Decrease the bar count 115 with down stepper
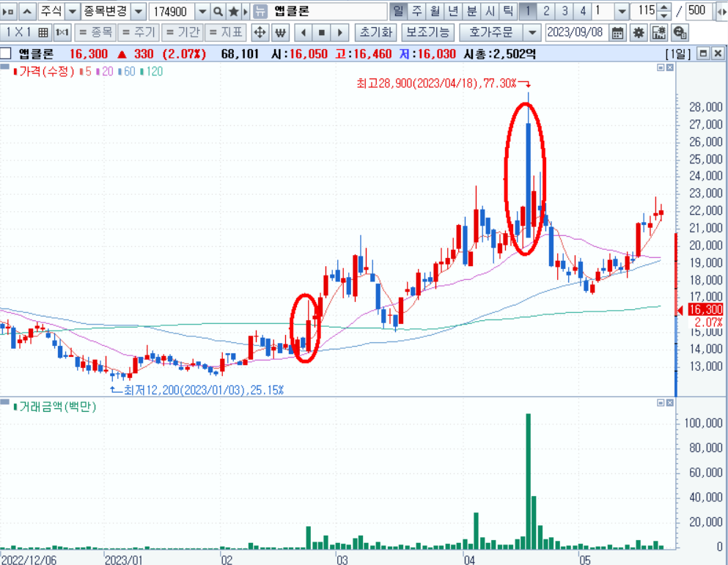Viewport: 728px width, 565px height. click(664, 15)
